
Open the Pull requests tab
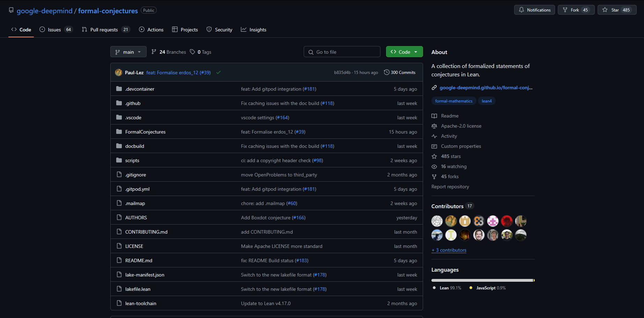(x=106, y=30)
